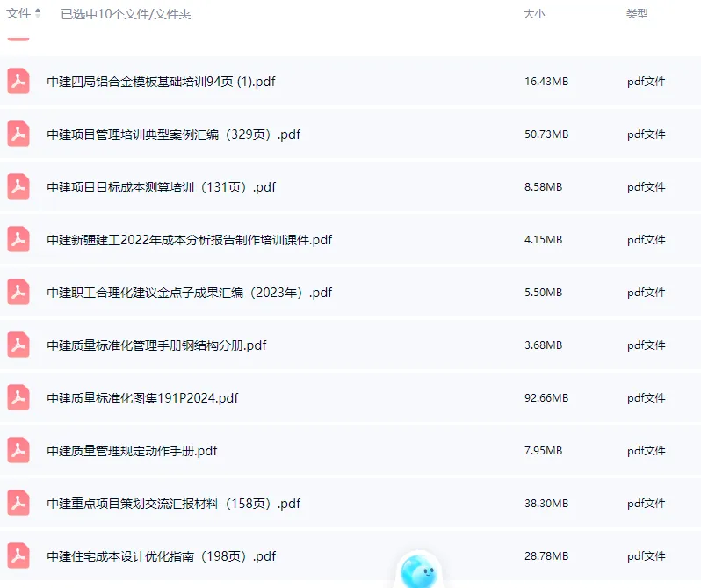701x588 pixels.
Task: Open 中建重点项目策划交流汇报材料（158页）.pdf
Action: pos(173,504)
